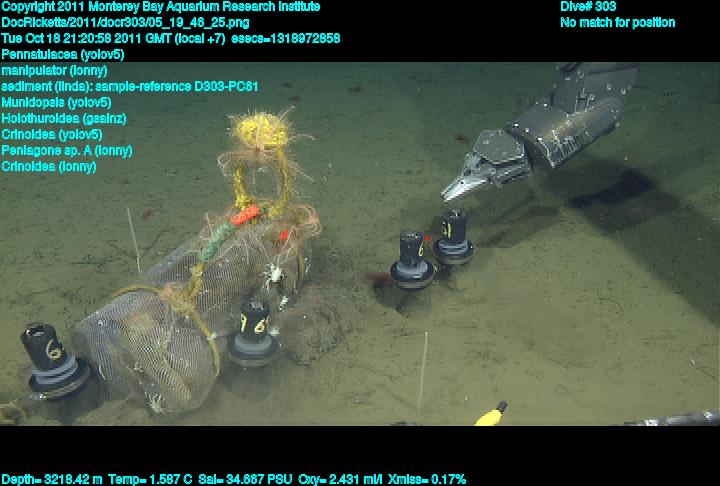Screen dimensions: 720x486
Task: Click the Monterey Bay Aquarium copyright line
Action: (x=161, y=7)
